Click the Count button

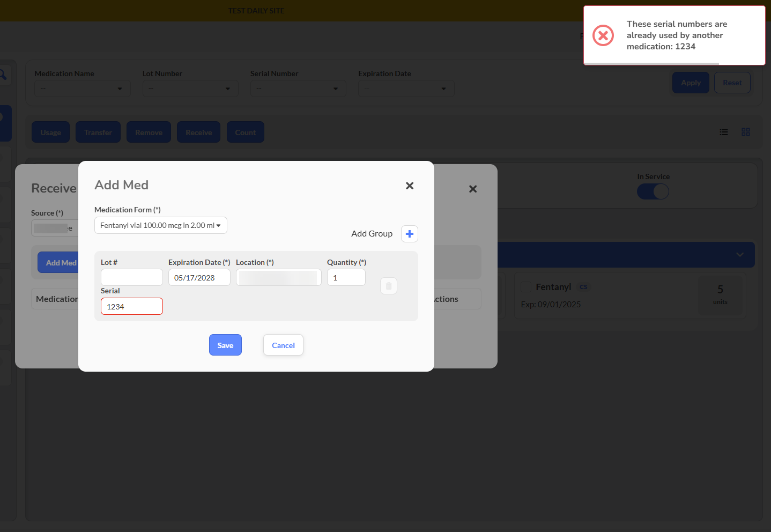[246, 132]
